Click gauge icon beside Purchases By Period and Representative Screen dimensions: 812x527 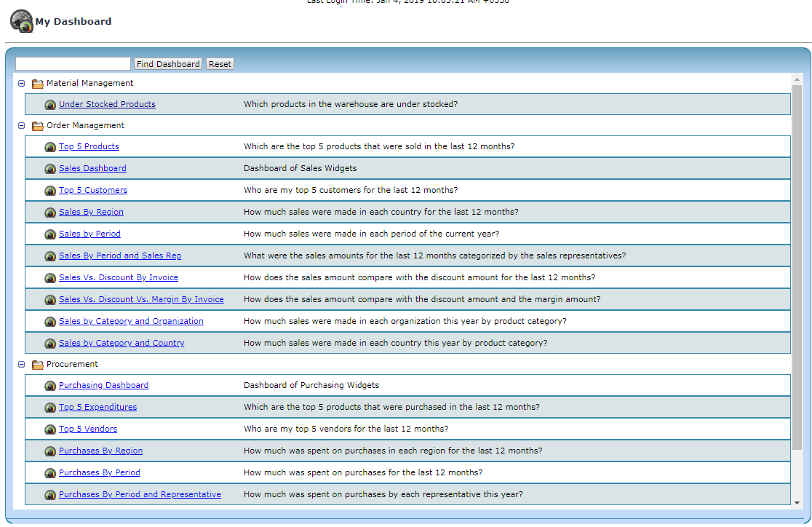click(x=50, y=495)
